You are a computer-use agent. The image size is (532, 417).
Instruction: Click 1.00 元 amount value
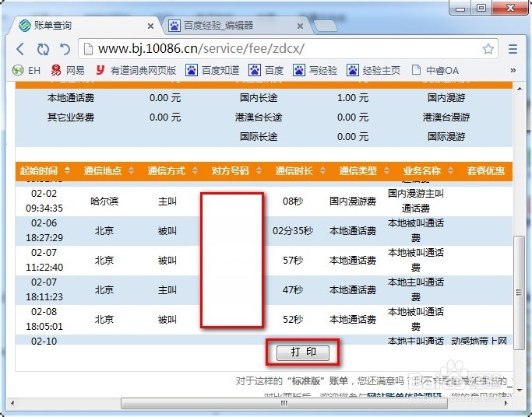[353, 98]
